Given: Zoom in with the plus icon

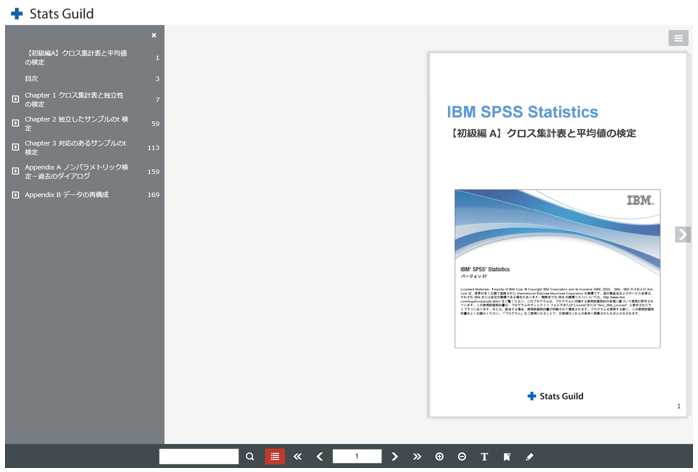Looking at the screenshot, I should click(x=439, y=456).
